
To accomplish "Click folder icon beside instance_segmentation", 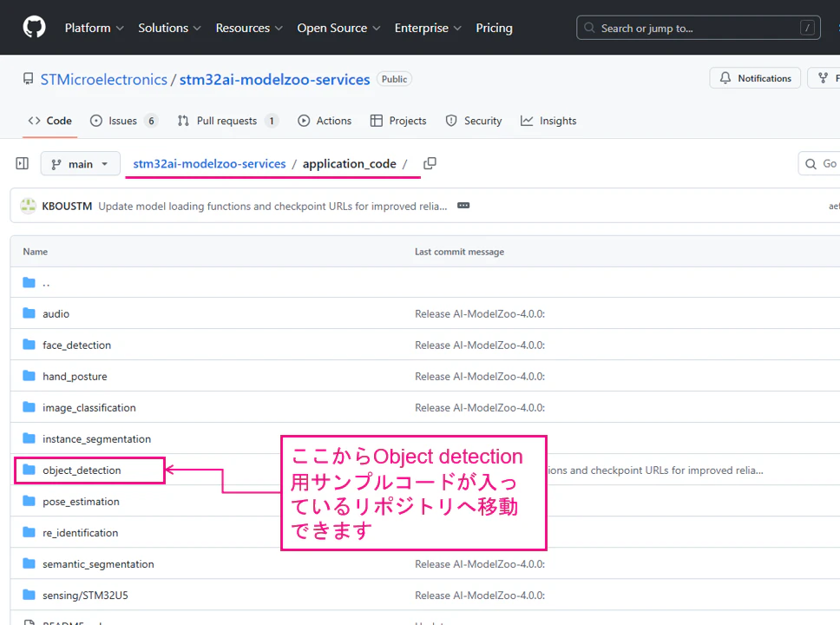I will pos(29,437).
